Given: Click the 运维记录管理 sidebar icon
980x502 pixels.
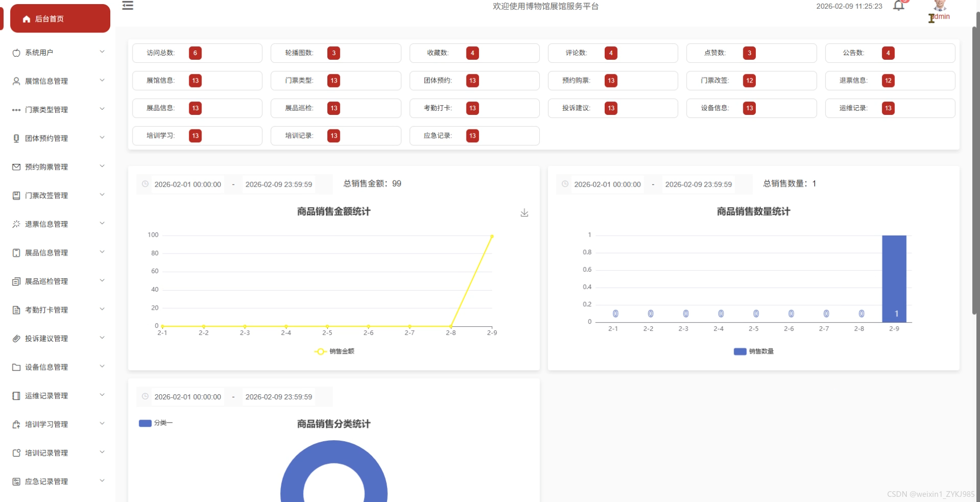Looking at the screenshot, I should [x=16, y=396].
